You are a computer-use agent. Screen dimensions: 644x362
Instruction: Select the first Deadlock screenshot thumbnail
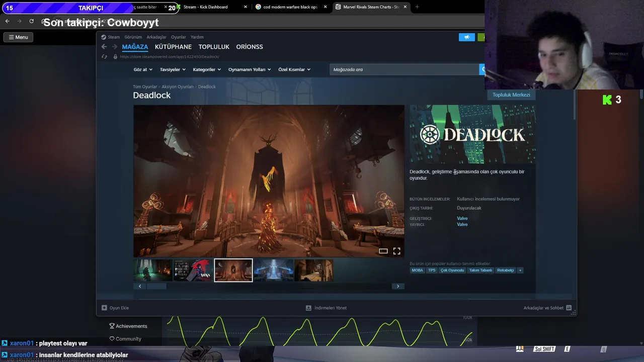(x=153, y=270)
